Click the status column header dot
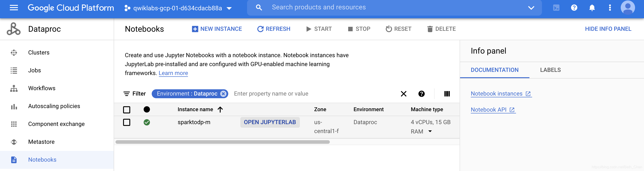644x171 pixels. [147, 109]
